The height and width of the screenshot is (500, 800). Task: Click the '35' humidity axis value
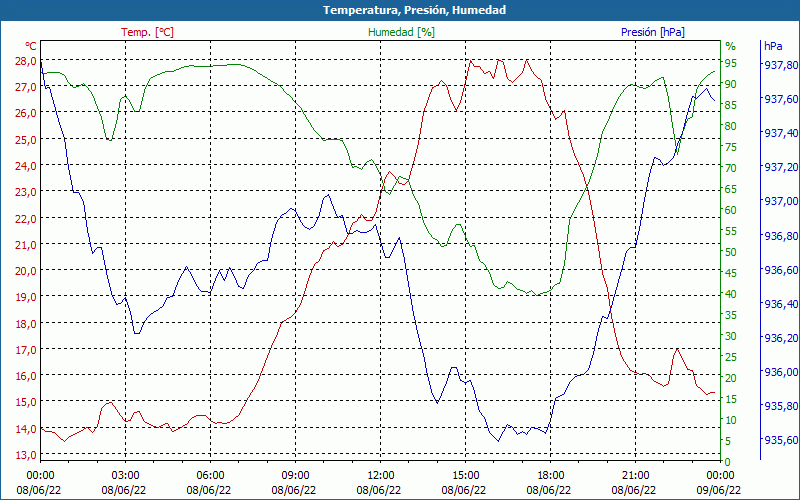(731, 315)
